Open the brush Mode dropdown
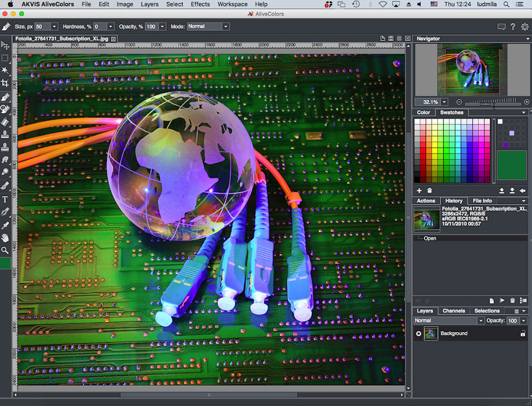Image resolution: width=532 pixels, height=406 pixels. (x=207, y=27)
